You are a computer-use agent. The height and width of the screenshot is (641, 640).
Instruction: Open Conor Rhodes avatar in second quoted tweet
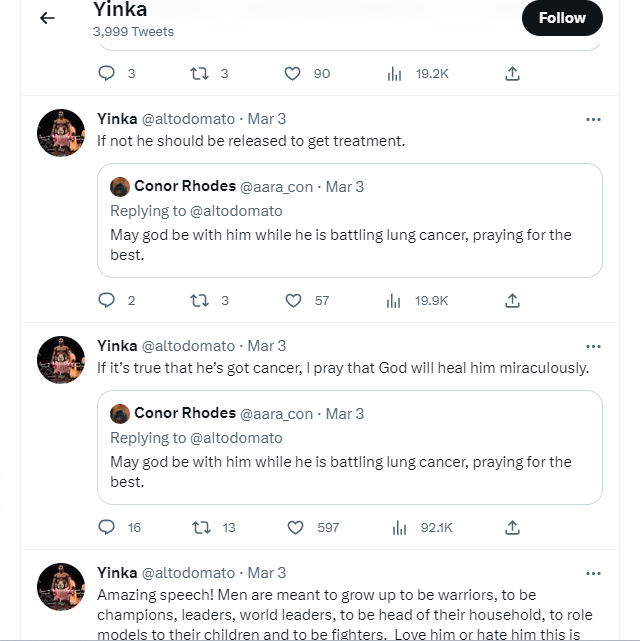pyautogui.click(x=120, y=413)
